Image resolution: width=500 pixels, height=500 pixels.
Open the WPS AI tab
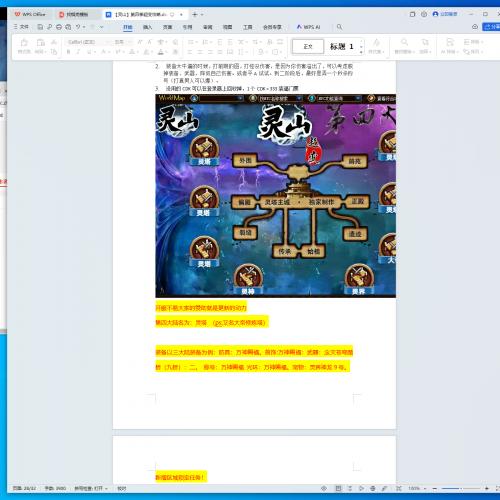(308, 27)
